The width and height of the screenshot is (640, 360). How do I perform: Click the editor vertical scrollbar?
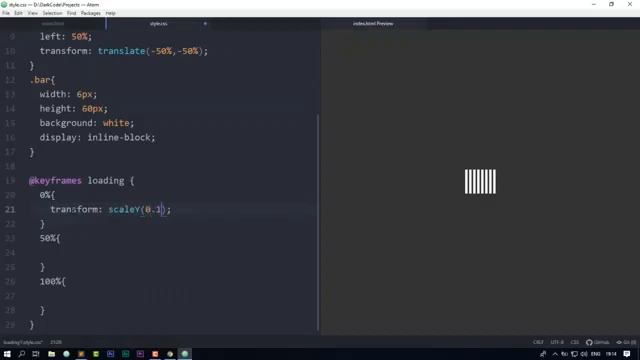click(x=318, y=222)
